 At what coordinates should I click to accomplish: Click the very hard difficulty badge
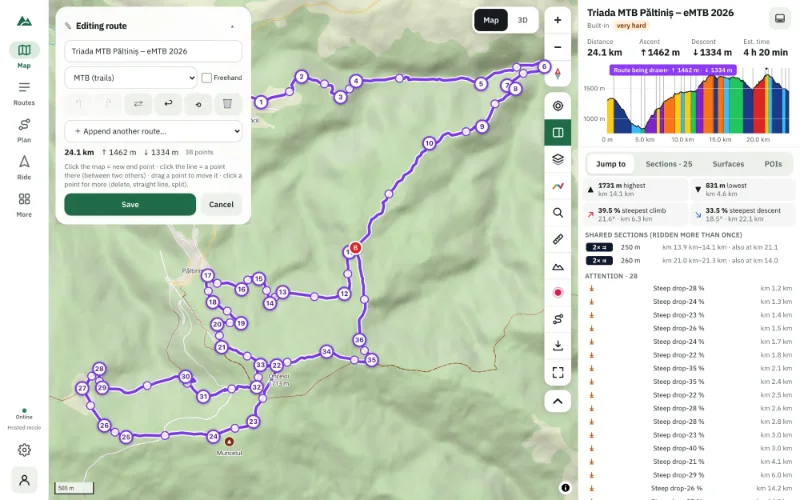(631, 26)
